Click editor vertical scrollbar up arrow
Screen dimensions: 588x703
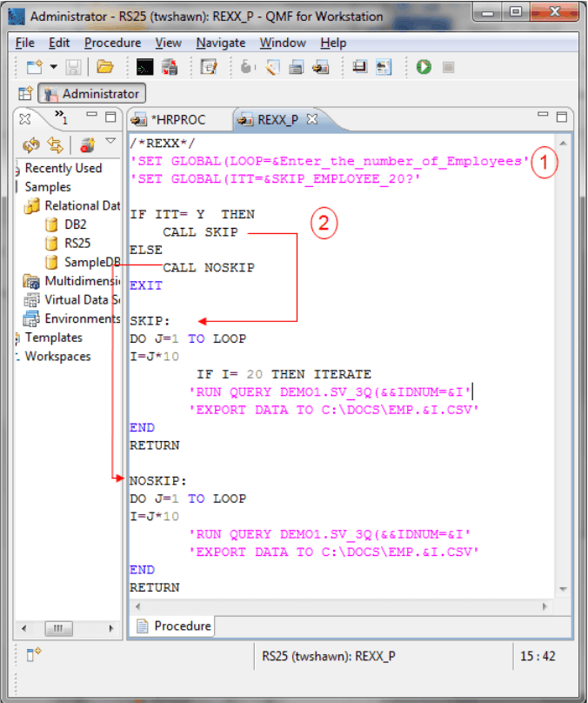[564, 144]
